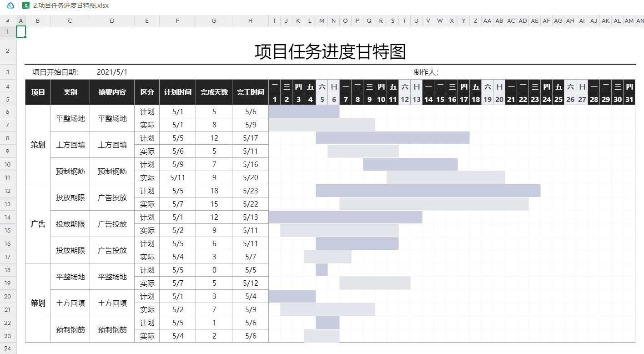Screen dimensions: 644x354
Task: Click the purple planned bar in row 12
Action: point(428,191)
